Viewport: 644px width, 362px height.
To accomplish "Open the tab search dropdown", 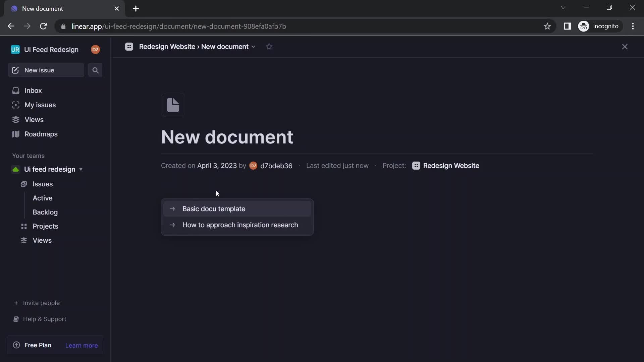I will 563,7.
